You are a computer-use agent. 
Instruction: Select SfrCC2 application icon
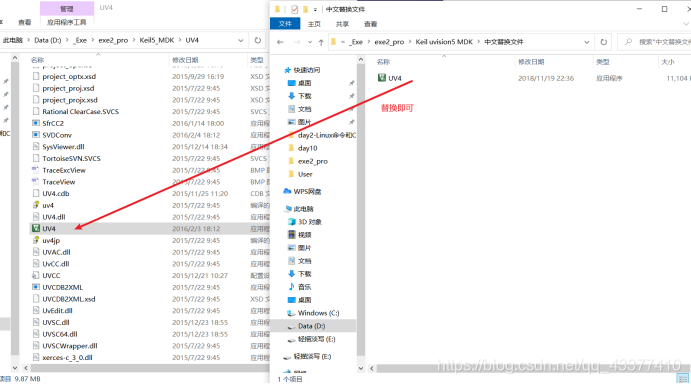36,123
